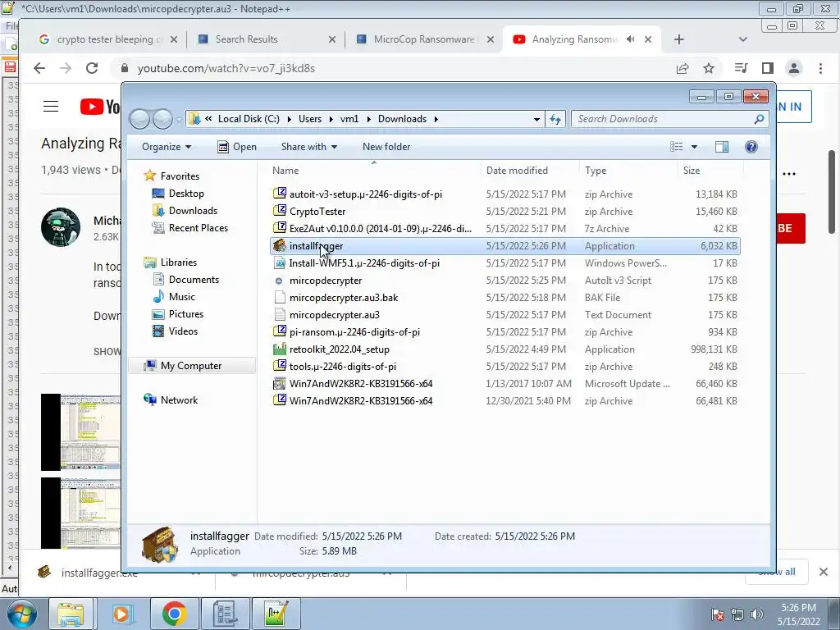
Task: Select Recent Places in Favorites
Action: coord(198,228)
